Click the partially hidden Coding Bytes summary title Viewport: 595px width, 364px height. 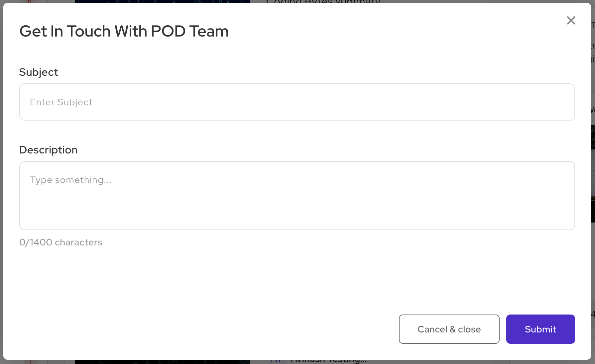[323, 2]
